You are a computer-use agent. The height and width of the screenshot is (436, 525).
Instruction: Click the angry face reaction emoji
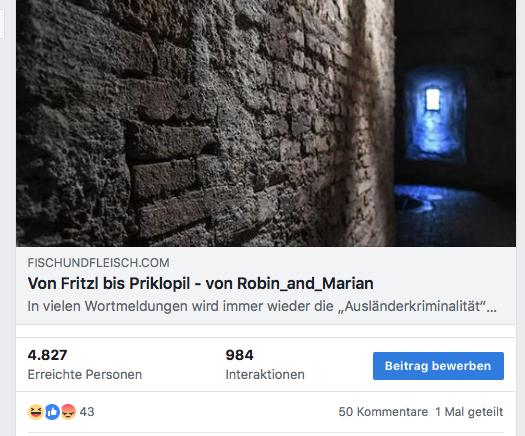pos(68,412)
